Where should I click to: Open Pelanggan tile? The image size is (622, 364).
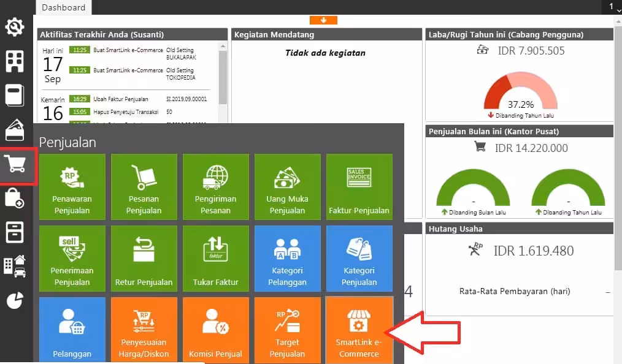coord(72,330)
